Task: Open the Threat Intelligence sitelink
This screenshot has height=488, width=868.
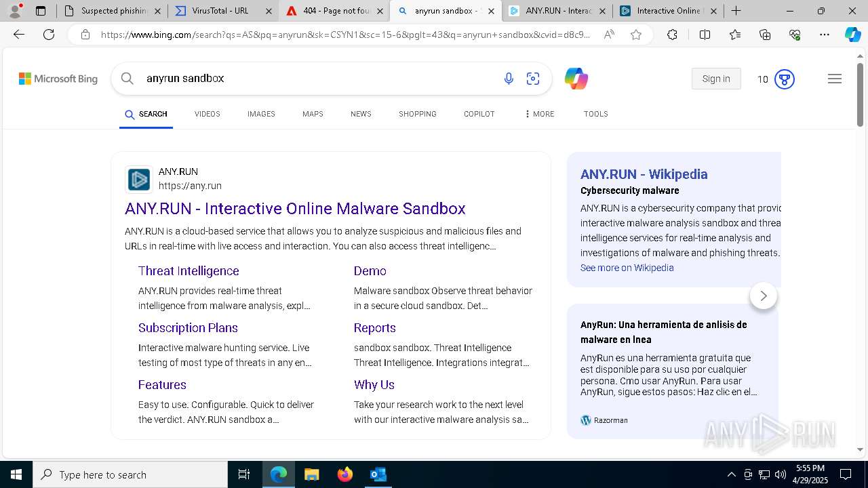Action: [x=189, y=271]
